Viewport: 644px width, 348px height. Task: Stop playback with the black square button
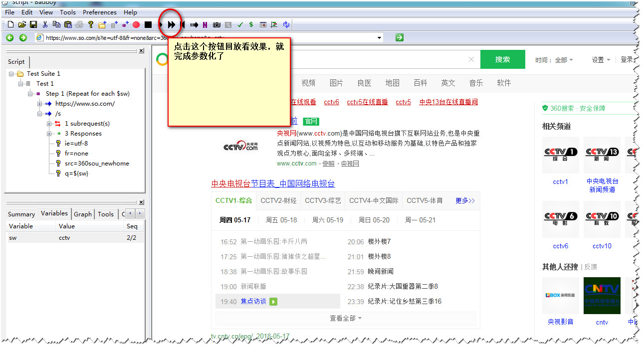coord(148,24)
